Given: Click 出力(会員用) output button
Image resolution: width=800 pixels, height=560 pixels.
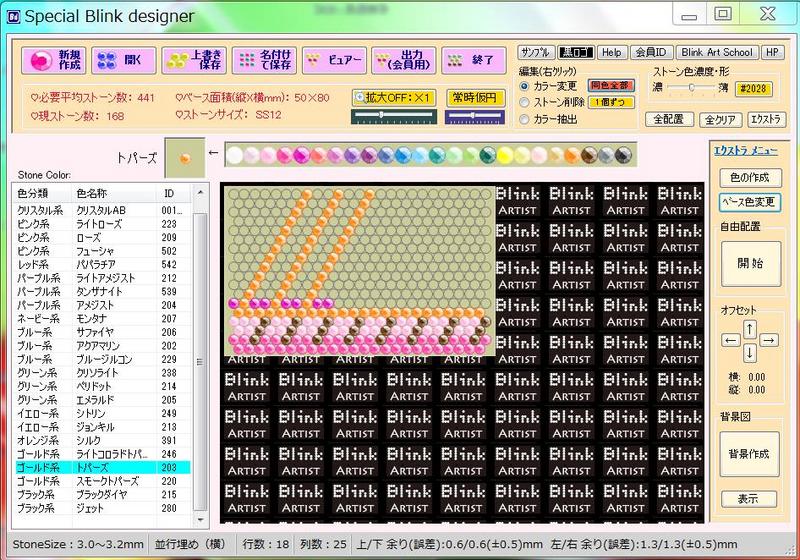Looking at the screenshot, I should 404,61.
